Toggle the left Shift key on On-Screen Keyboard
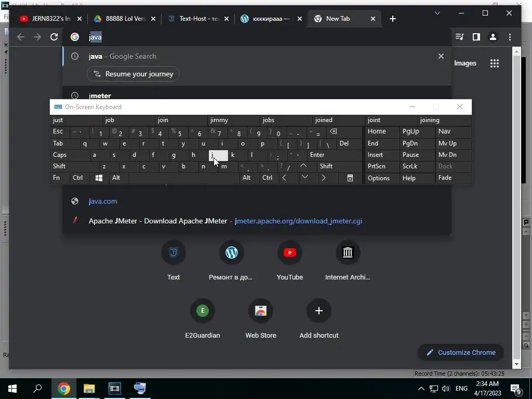The image size is (532, 399). [75, 166]
